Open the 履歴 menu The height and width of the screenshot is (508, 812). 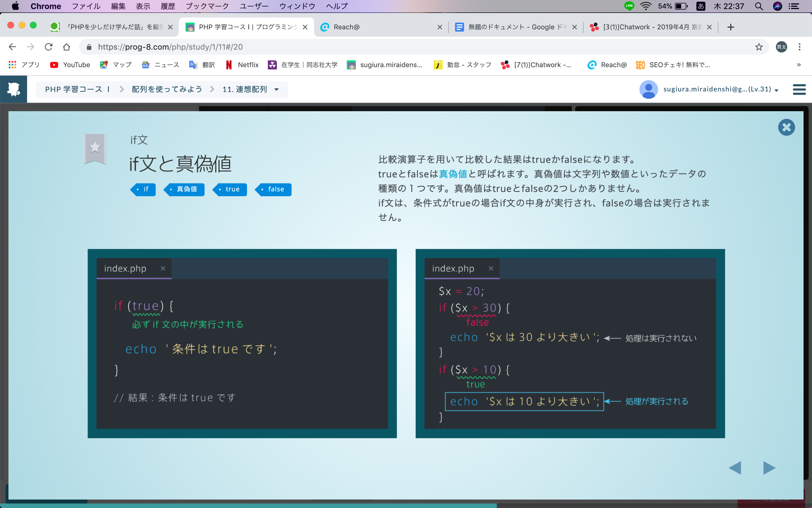coord(168,6)
